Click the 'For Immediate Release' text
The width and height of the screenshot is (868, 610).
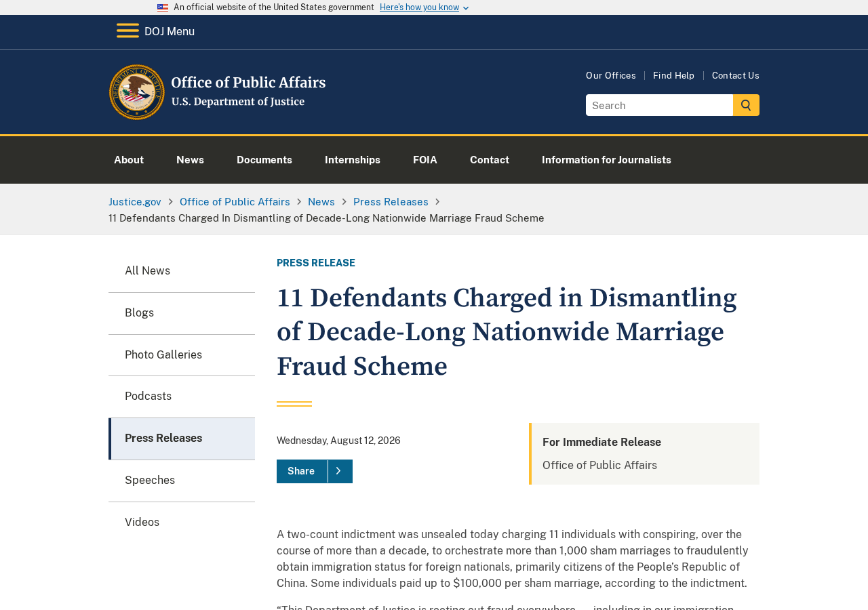point(601,443)
